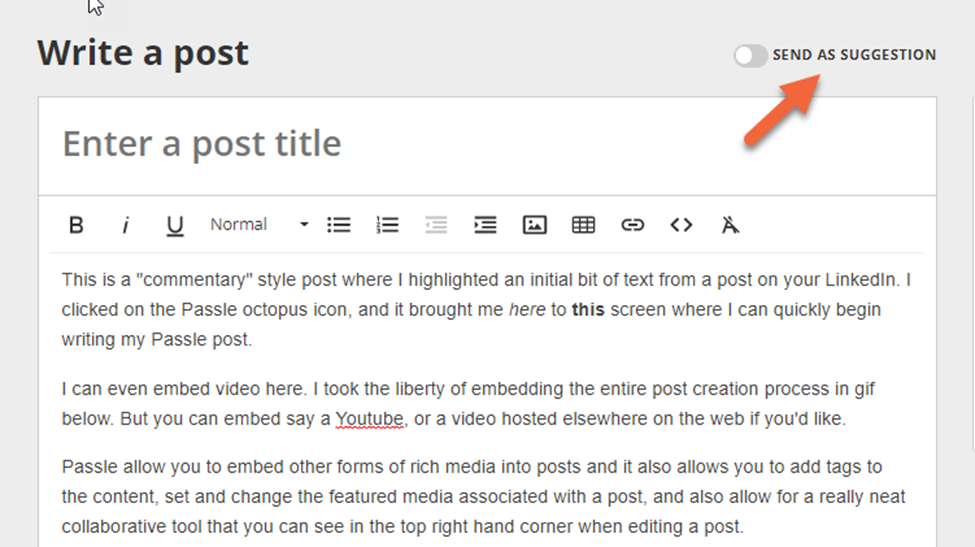
Task: Click the caret arrow beside Normal
Action: pos(304,225)
